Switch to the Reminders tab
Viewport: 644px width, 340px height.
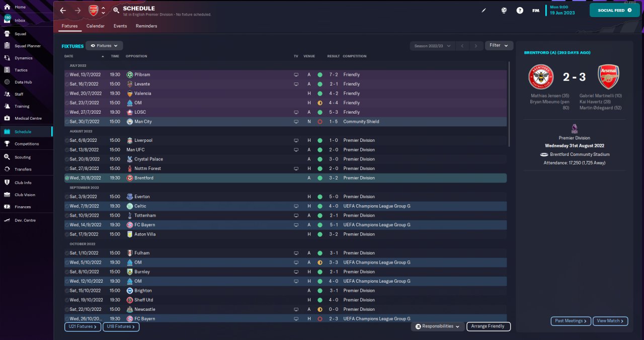(x=146, y=26)
